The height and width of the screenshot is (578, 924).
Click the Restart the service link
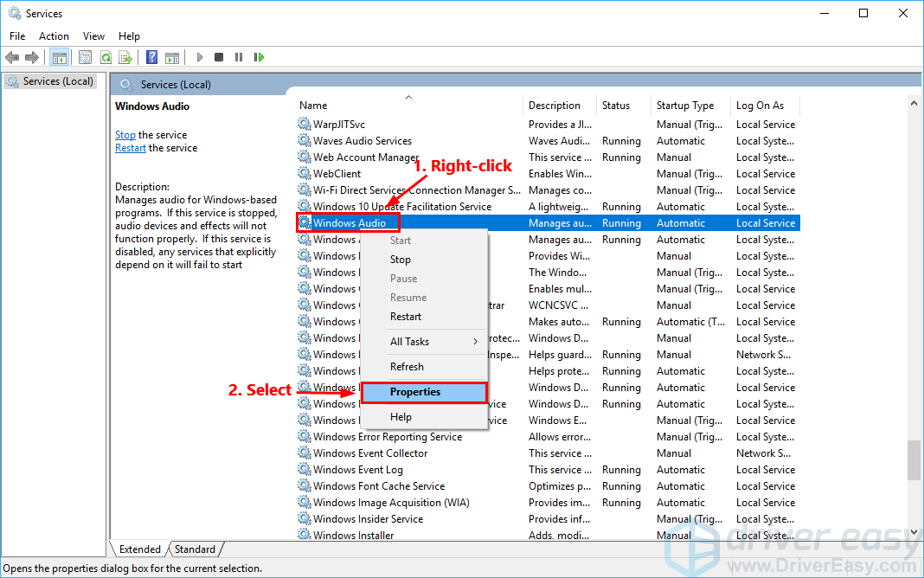(x=131, y=148)
